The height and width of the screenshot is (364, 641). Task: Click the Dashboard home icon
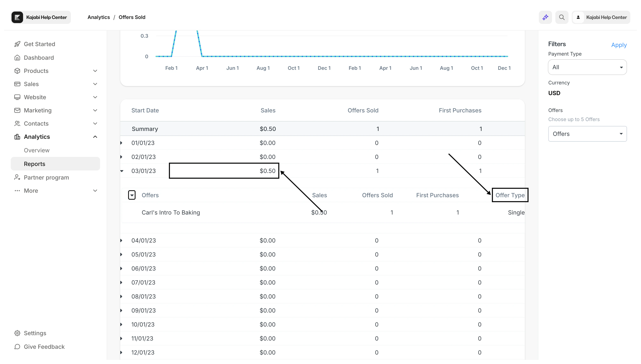[17, 58]
